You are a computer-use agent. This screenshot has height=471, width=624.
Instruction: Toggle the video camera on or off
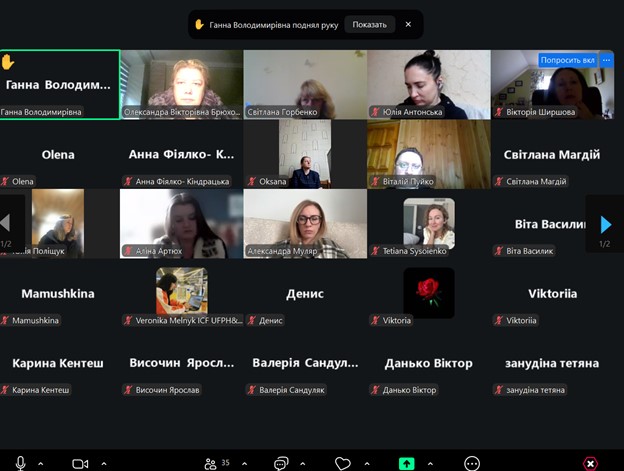(x=80, y=463)
